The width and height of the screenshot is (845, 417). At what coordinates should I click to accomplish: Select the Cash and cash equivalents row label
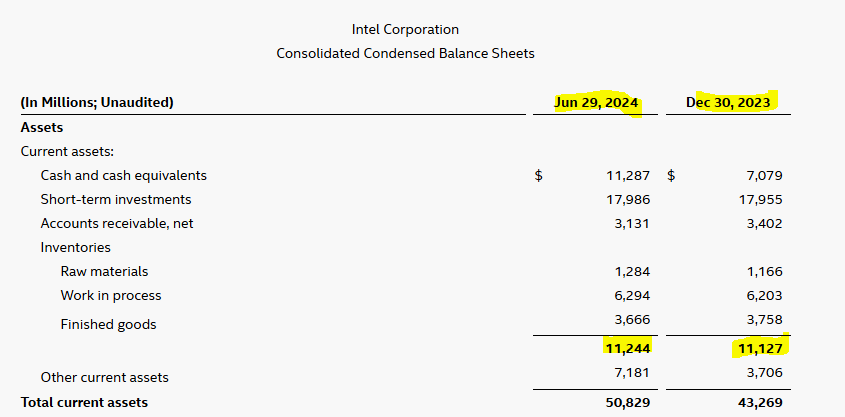(124, 175)
